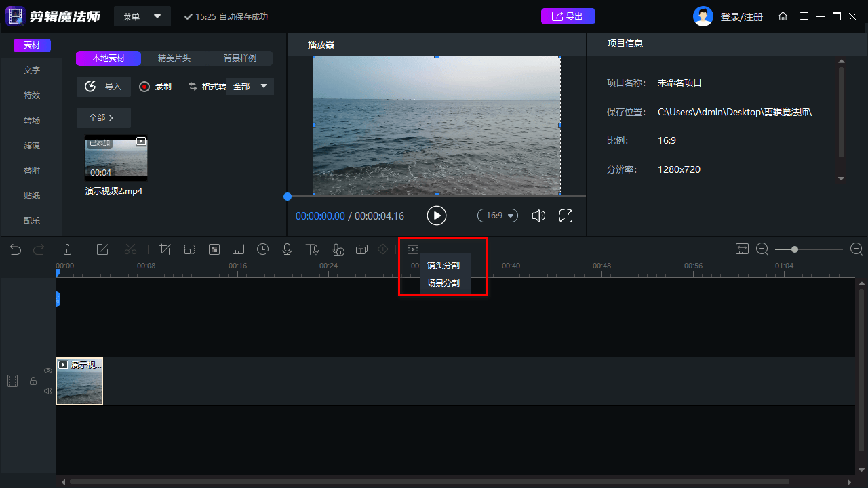Open 文字 in left sidebar

pyautogui.click(x=32, y=70)
